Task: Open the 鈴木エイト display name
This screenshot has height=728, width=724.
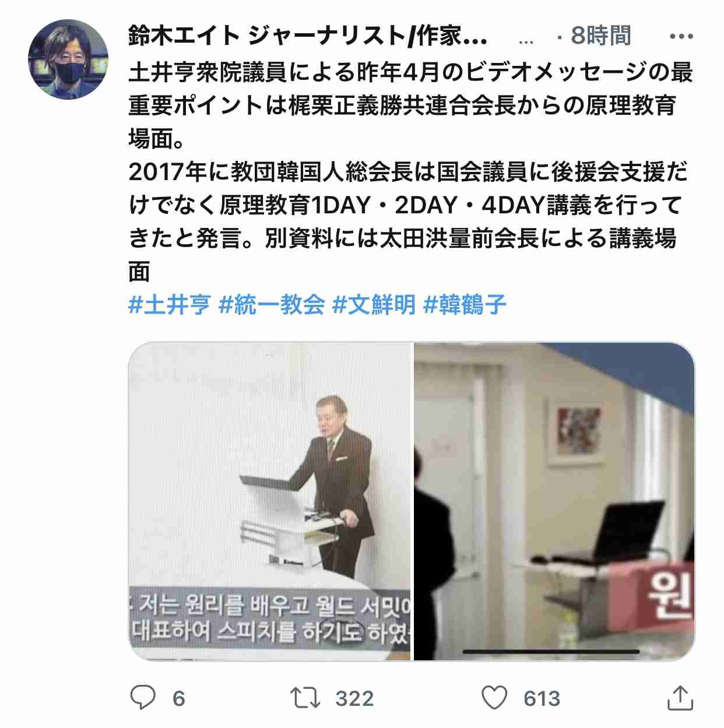Action: (x=308, y=37)
